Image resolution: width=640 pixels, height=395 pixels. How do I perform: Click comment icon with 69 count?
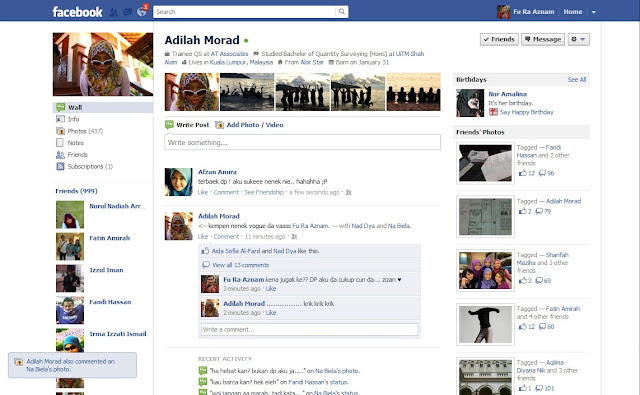pyautogui.click(x=539, y=280)
